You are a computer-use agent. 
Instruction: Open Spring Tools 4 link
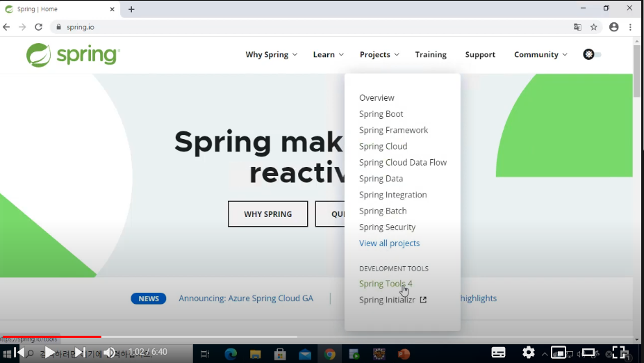pyautogui.click(x=386, y=284)
